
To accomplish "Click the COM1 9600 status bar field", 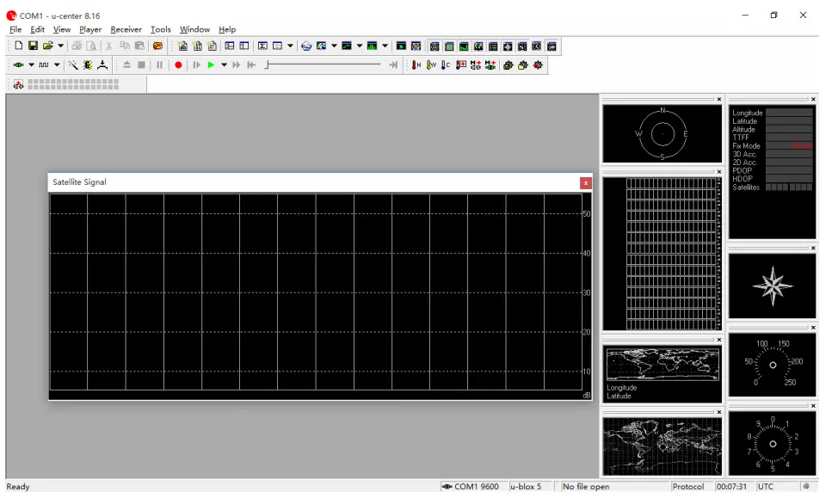I will [x=471, y=487].
